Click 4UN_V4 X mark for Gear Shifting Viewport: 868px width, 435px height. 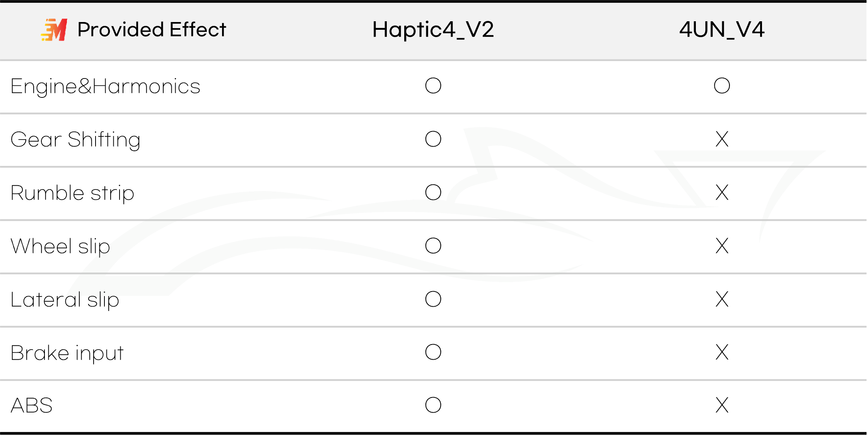[x=722, y=139]
